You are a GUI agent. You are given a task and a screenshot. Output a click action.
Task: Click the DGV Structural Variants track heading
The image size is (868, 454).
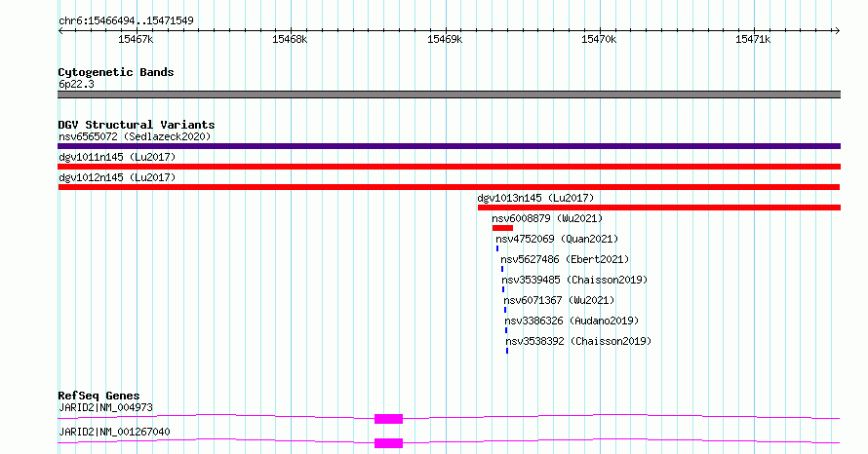[137, 125]
